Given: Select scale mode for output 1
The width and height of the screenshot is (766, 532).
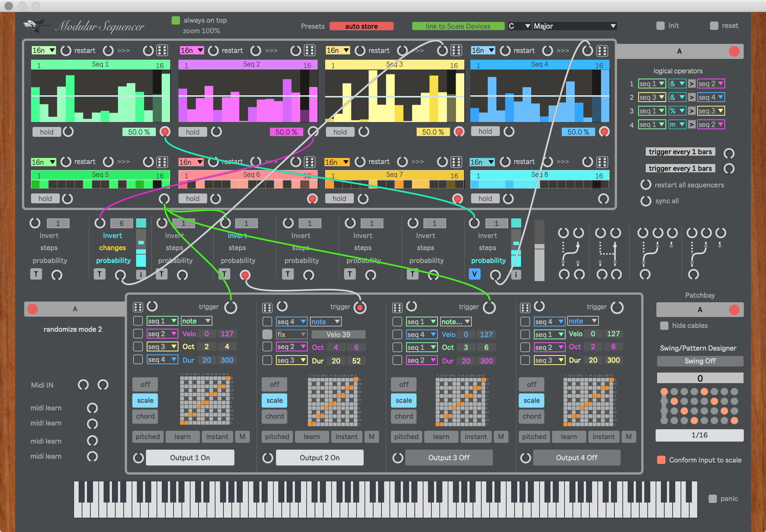Looking at the screenshot, I should click(145, 401).
